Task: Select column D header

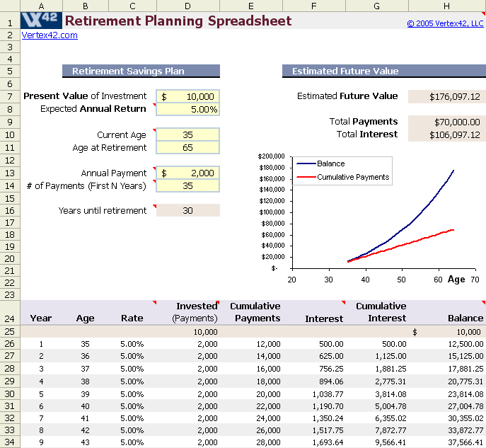Action: tap(188, 6)
